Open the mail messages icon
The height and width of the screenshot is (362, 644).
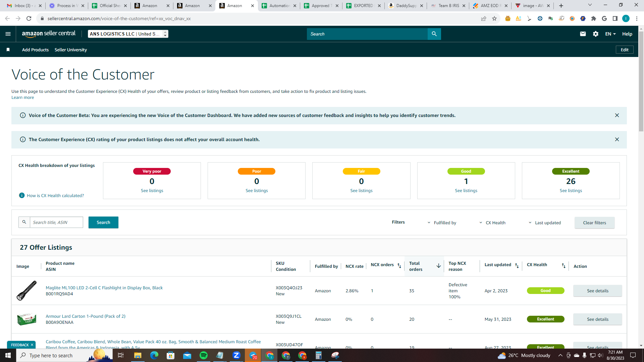click(x=583, y=34)
